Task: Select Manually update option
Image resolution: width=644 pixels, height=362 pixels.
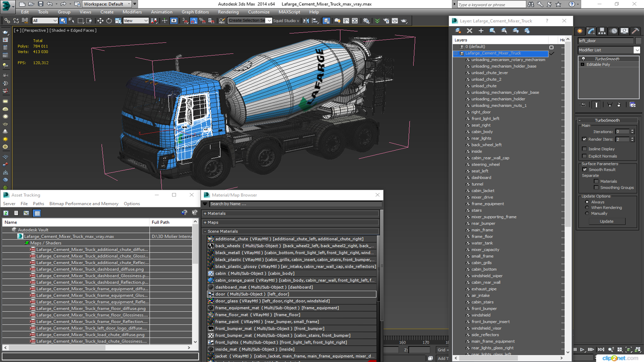Action: 587,214
